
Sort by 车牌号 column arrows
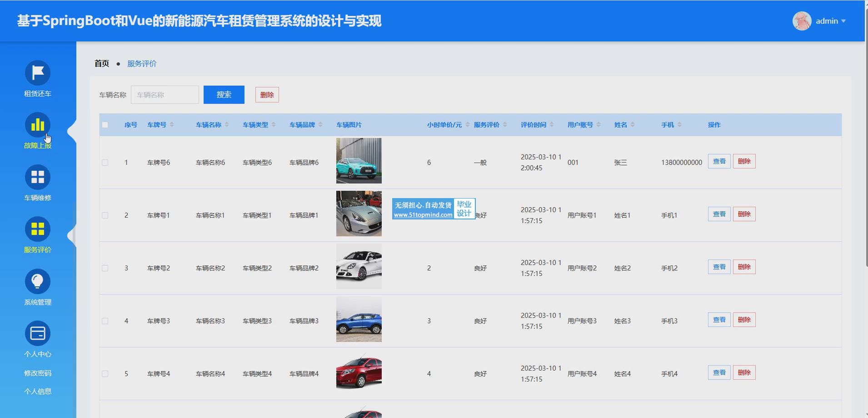[172, 125]
